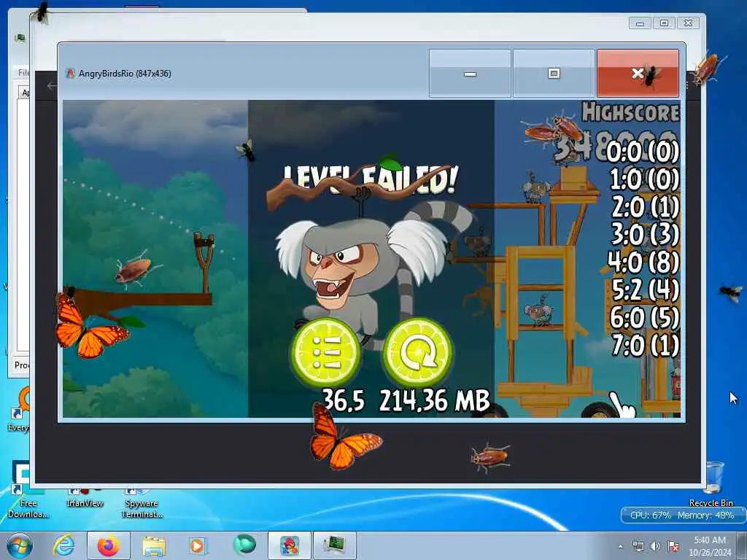This screenshot has width=747, height=560.
Task: Click the '4:0 (8)' stats line
Action: coord(643,262)
